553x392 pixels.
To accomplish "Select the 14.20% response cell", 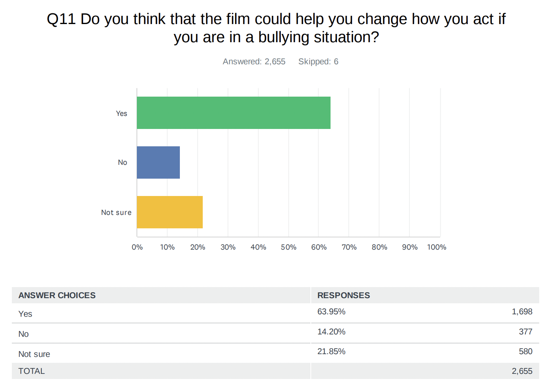I will click(331, 332).
